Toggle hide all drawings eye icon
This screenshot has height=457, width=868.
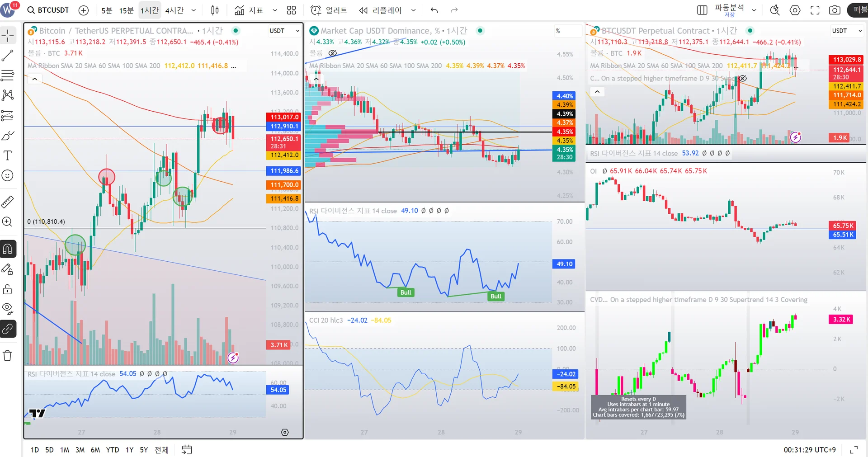point(8,309)
